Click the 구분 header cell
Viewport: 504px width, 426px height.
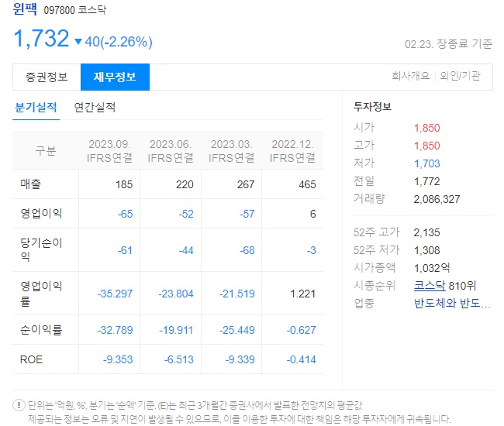click(46, 150)
